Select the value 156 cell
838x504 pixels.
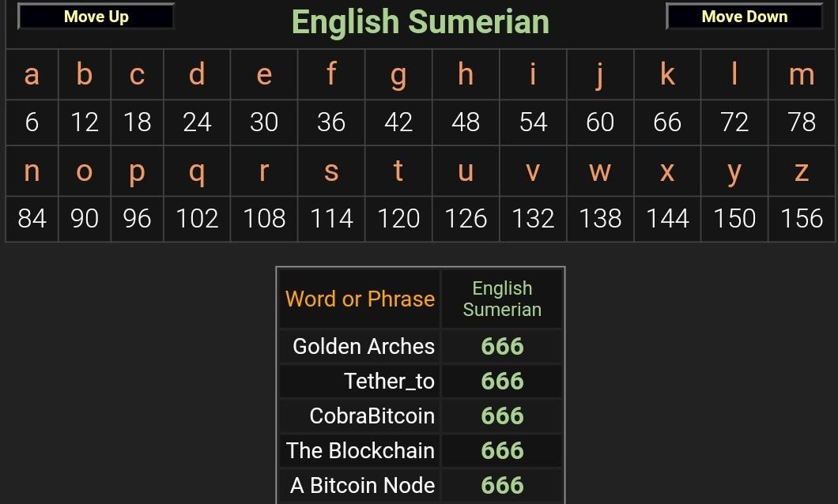tap(801, 219)
